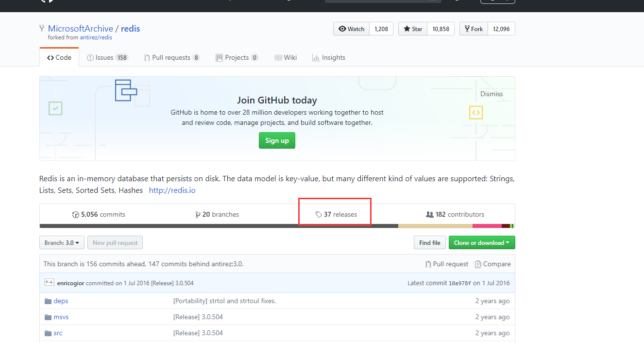Image resolution: width=644 pixels, height=343 pixels.
Task: Click the Star button
Action: click(x=413, y=29)
